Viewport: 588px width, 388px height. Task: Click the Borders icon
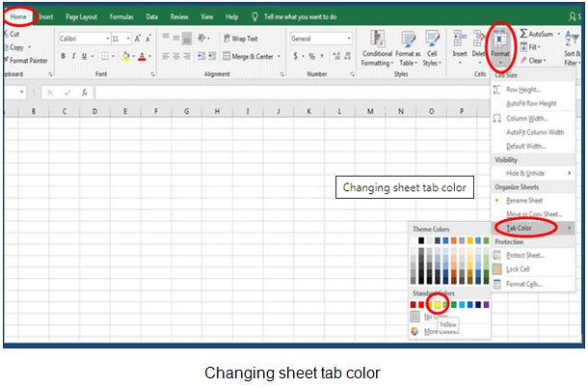(105, 56)
